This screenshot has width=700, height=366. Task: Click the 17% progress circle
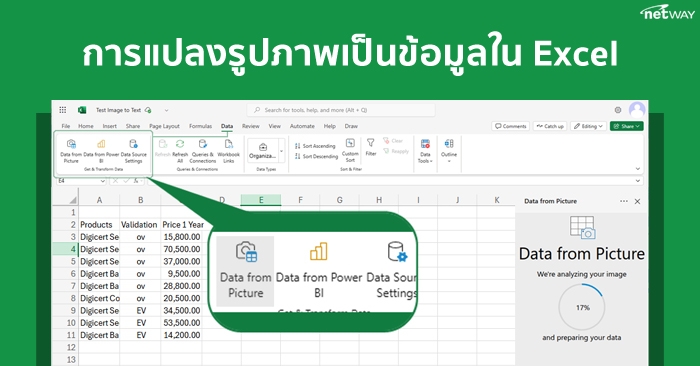coord(582,307)
